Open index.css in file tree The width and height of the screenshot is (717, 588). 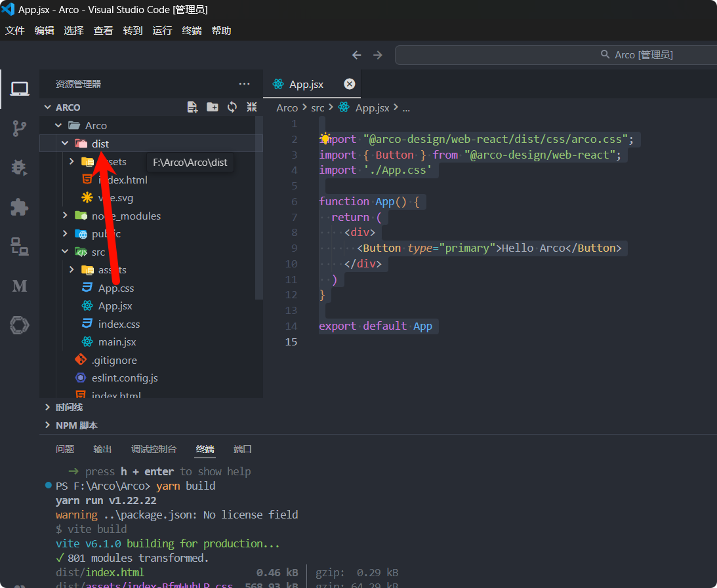[119, 324]
